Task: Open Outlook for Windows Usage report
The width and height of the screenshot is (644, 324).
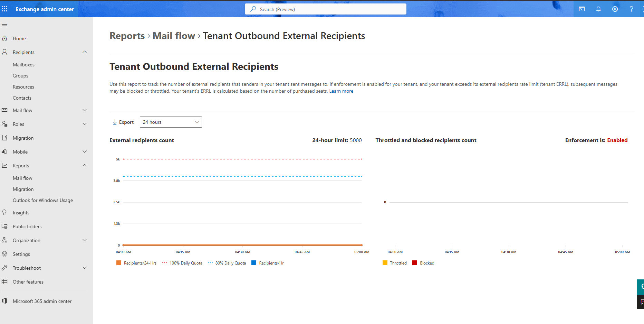Action: tap(43, 200)
